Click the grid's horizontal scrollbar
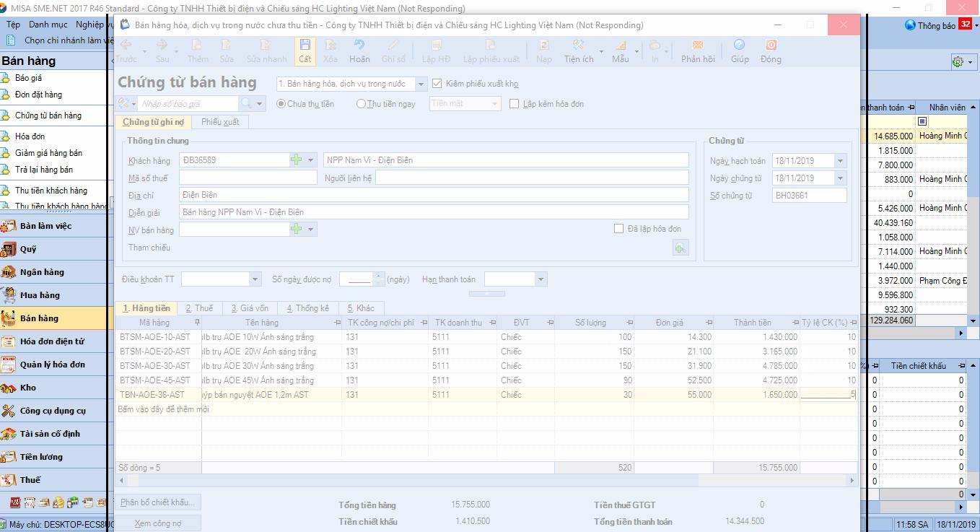Image resolution: width=980 pixels, height=532 pixels. click(x=484, y=480)
